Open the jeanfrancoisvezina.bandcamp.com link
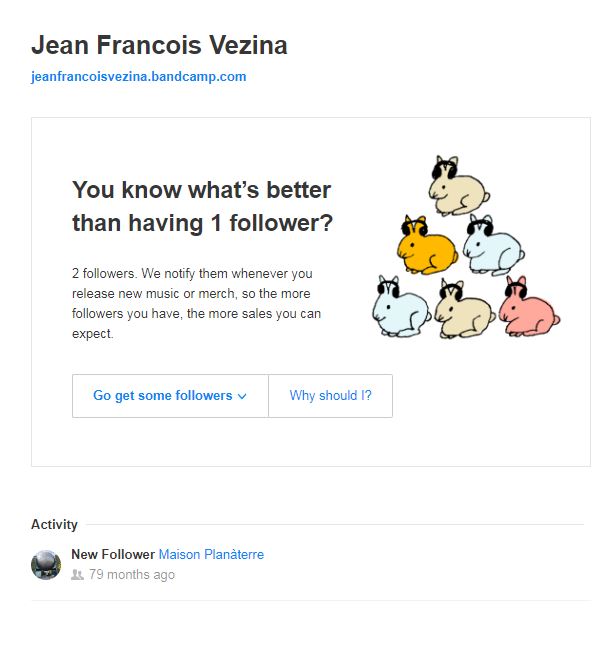This screenshot has height=657, width=616. coord(138,77)
